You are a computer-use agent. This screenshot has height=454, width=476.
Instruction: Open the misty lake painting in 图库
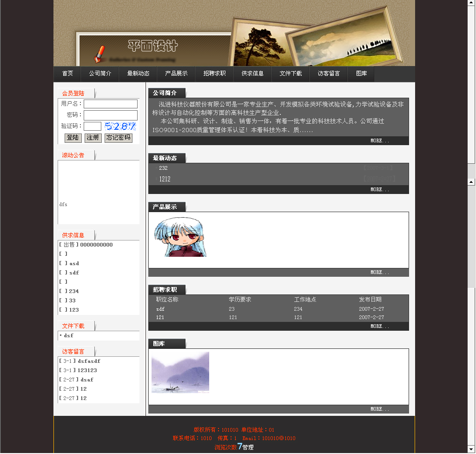tap(180, 372)
